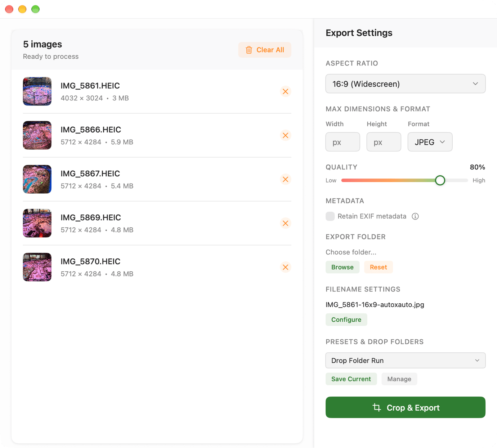Click the Clear All button
497x448 pixels.
[265, 50]
